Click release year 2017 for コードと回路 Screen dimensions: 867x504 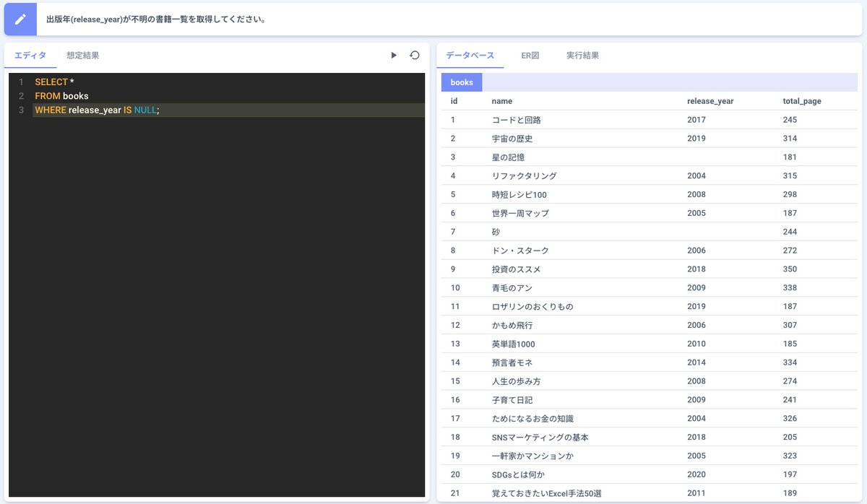696,120
